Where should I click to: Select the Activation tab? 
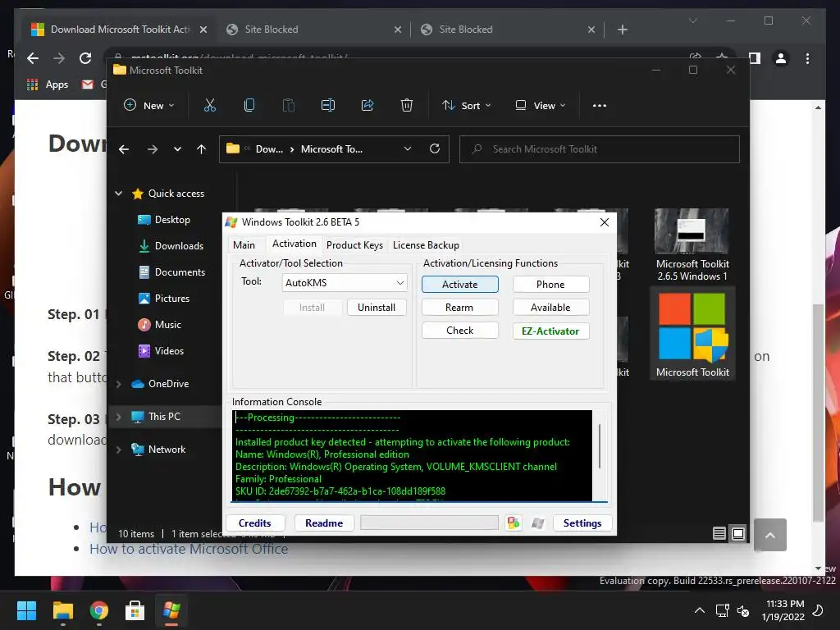[x=294, y=244]
